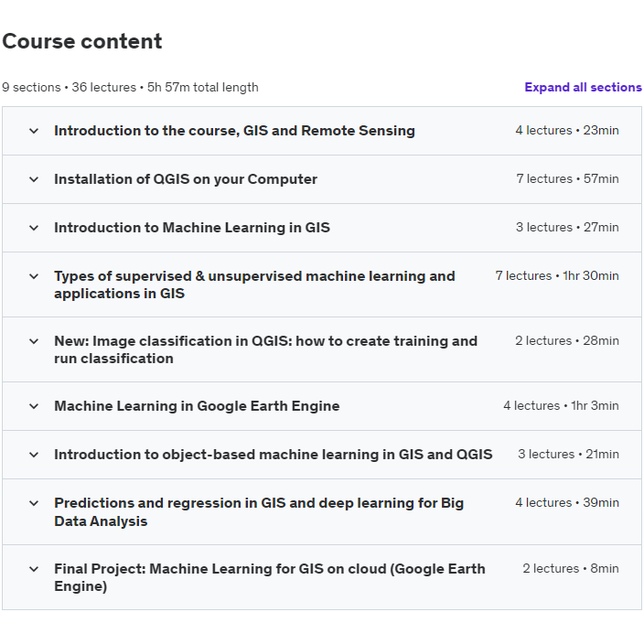
Task: Click chevron beside Introduction to the course section
Action: pyautogui.click(x=34, y=131)
